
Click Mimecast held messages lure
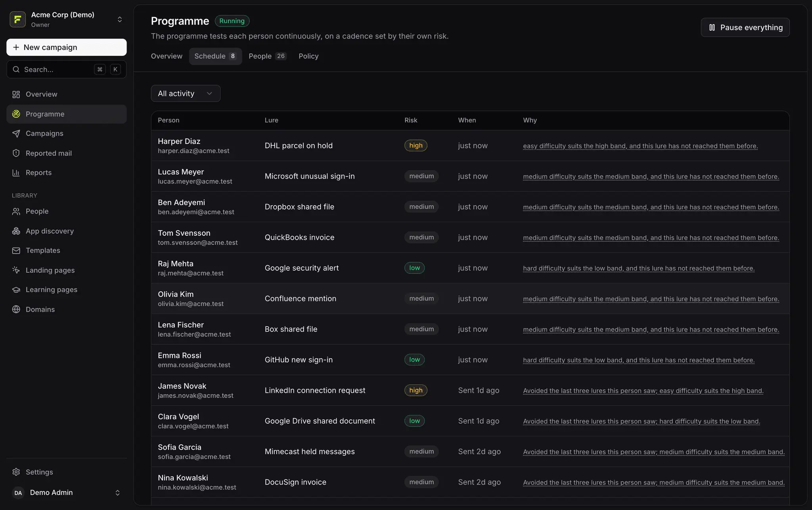click(310, 451)
